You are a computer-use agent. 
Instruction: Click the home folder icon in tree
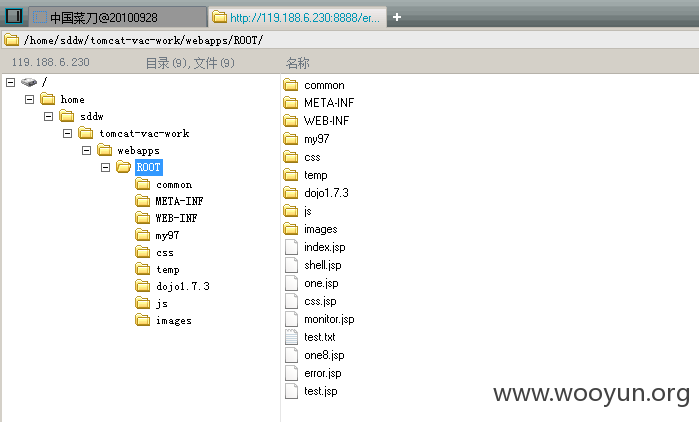(48, 99)
